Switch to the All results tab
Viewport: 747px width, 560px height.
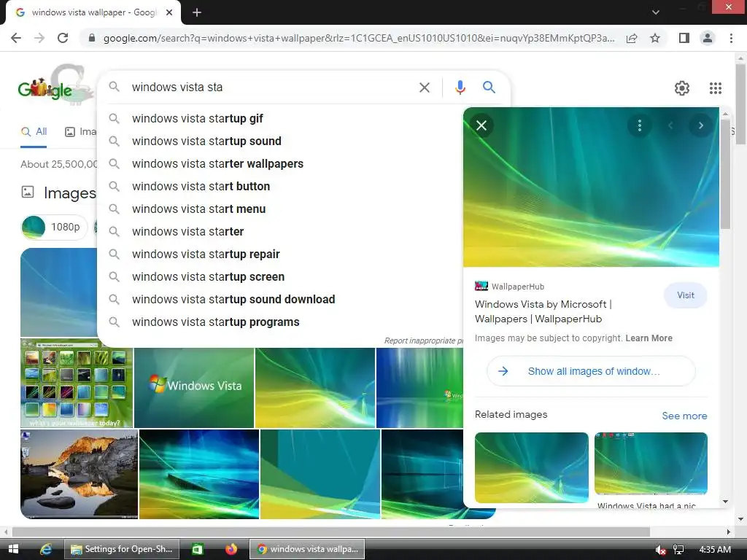34,132
